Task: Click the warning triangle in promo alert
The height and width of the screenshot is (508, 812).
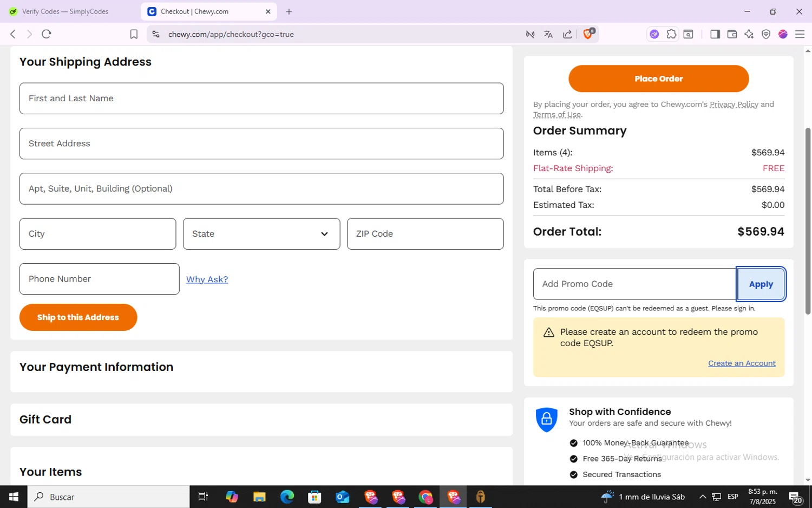Action: click(548, 332)
